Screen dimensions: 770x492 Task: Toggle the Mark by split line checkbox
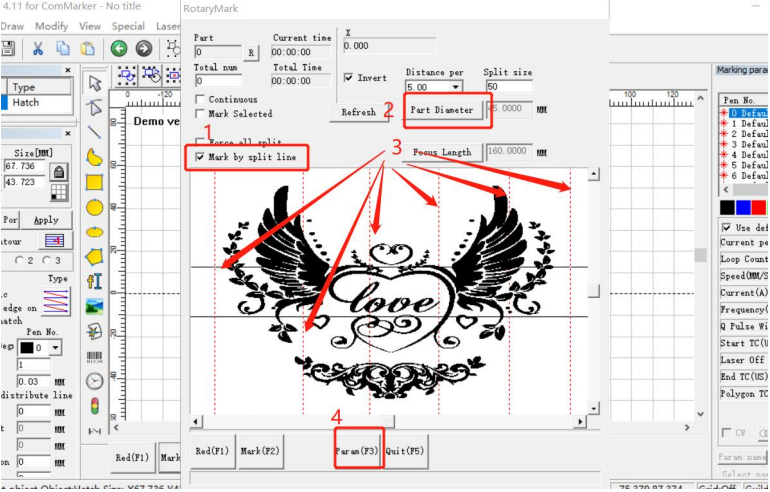(201, 157)
